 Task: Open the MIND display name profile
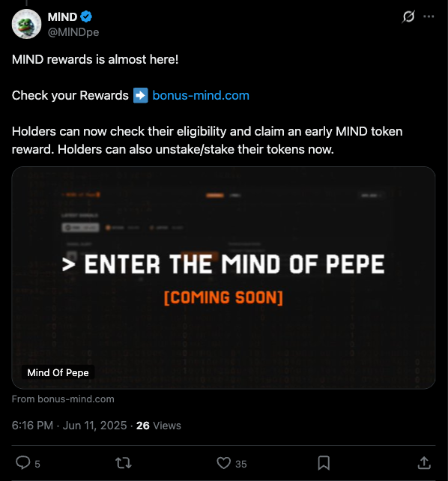62,17
